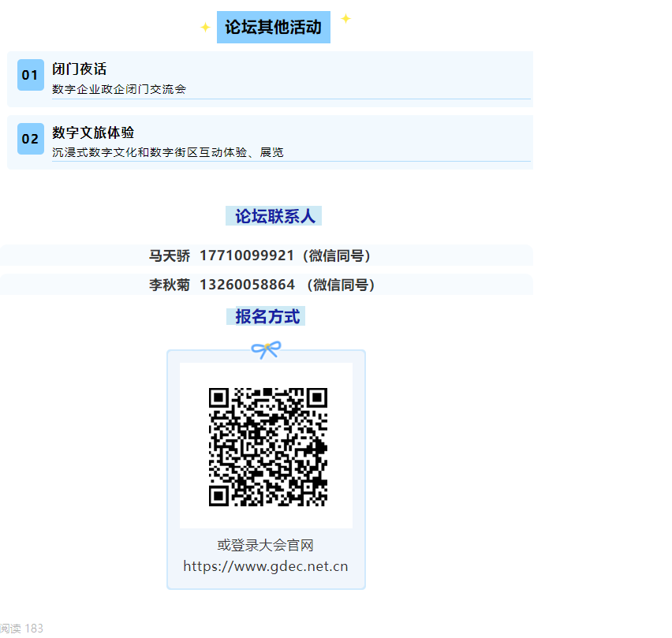Click 数字企业政企闭门交流会 description
Image resolution: width=672 pixels, height=638 pixels.
pyautogui.click(x=119, y=89)
